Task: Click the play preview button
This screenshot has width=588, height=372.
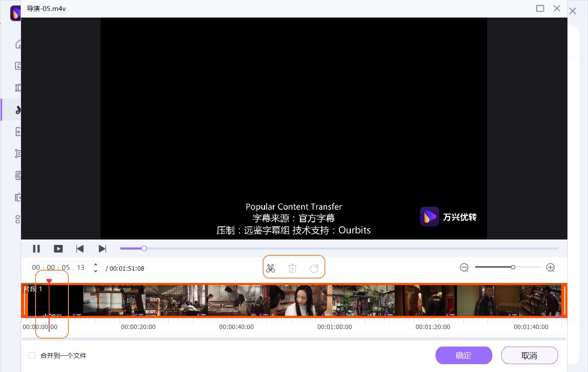Action: pos(58,248)
